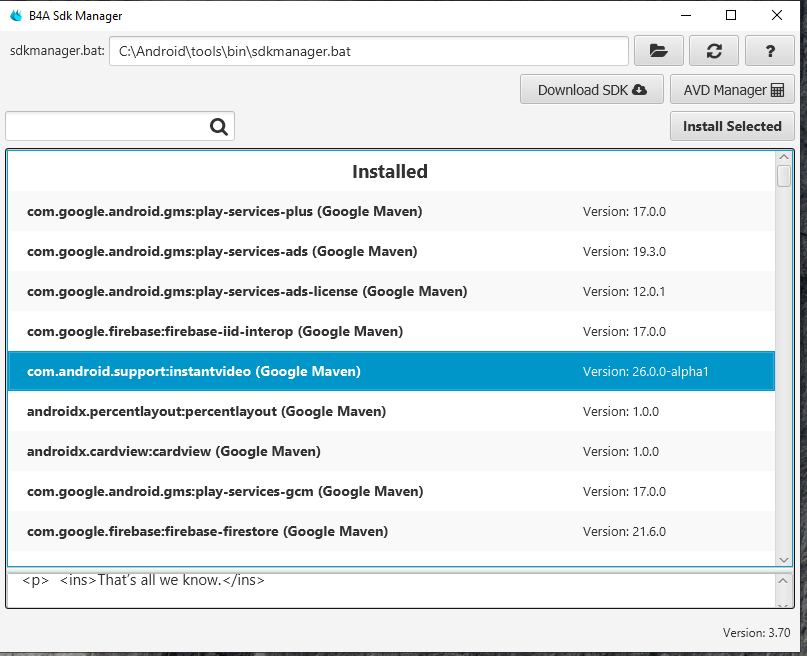Open help with the question mark button

coord(770,51)
